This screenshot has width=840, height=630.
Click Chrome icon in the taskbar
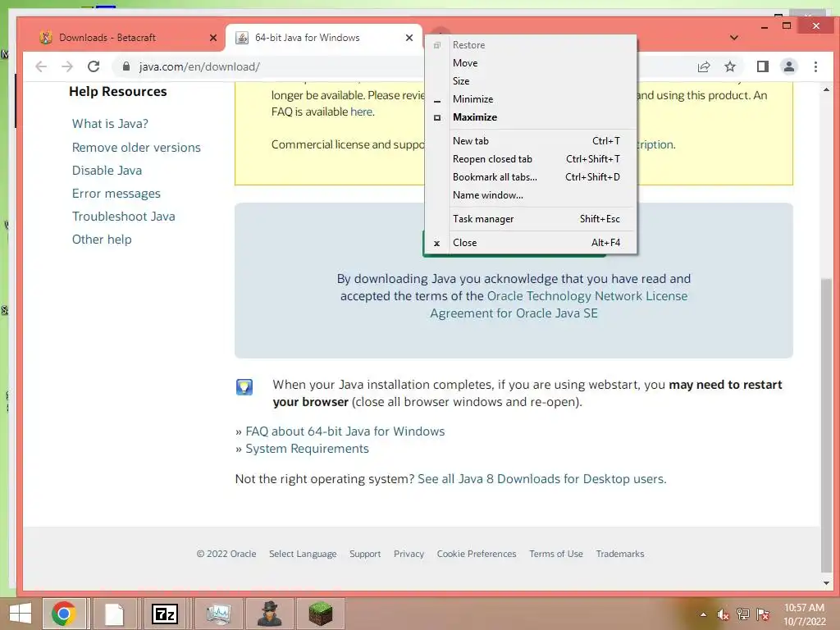pyautogui.click(x=64, y=614)
